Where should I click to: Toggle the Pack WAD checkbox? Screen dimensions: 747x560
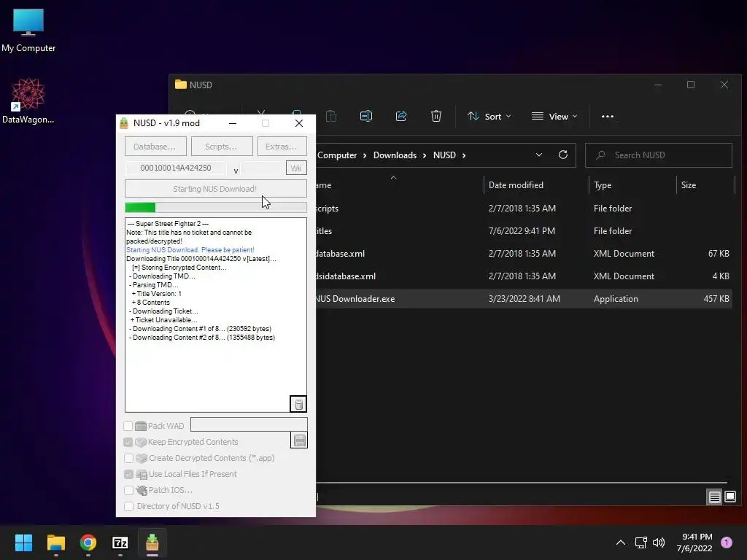128,426
